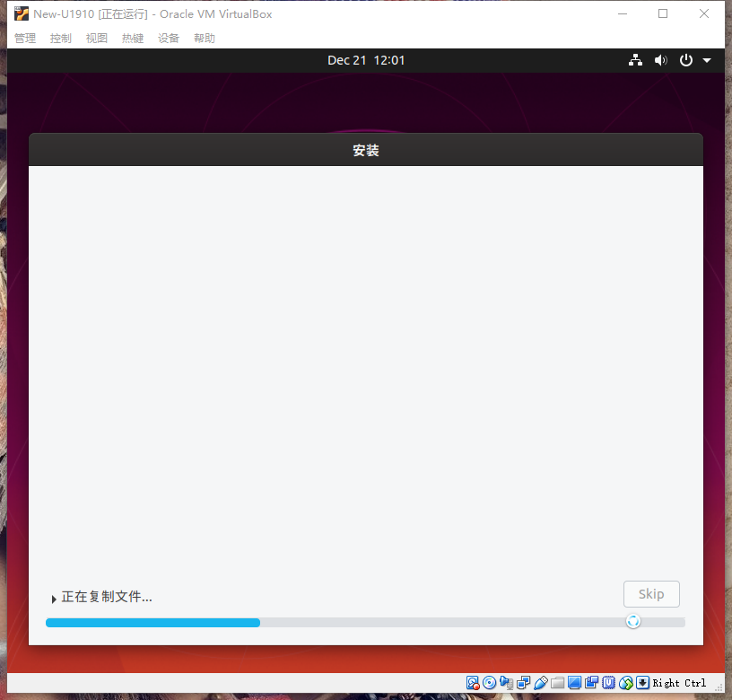This screenshot has width=732, height=700.
Task: Maximize the VirtualBox window
Action: (x=663, y=14)
